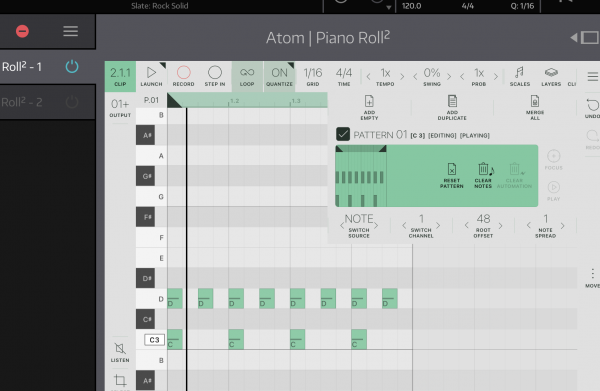
Task: Toggle Quantize ON button
Action: (279, 77)
